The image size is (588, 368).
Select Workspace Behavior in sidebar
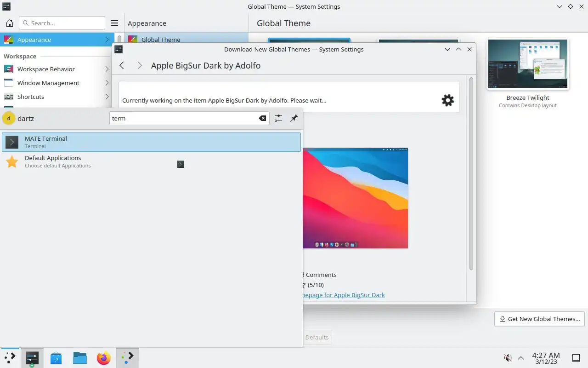(x=57, y=69)
